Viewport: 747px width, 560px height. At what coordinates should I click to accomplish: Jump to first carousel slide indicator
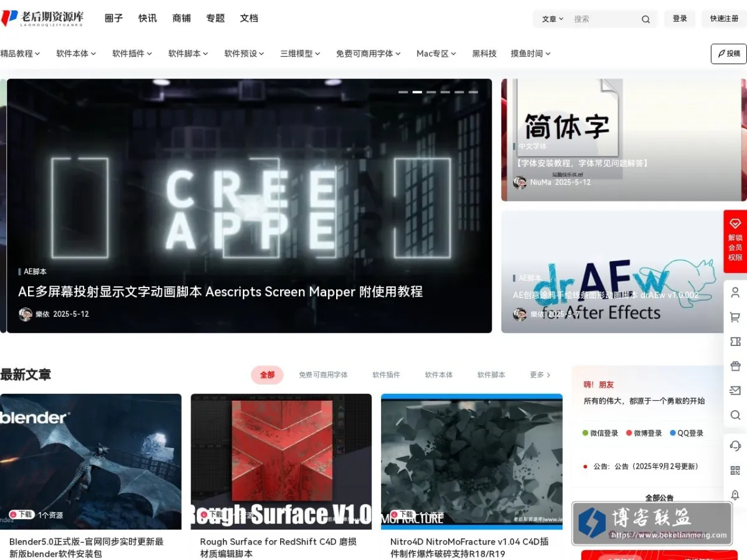[403, 92]
